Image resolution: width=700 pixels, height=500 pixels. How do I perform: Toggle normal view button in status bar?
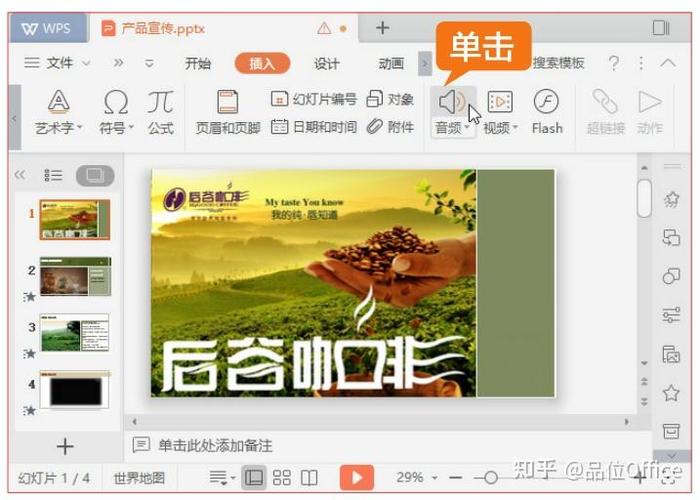[254, 478]
